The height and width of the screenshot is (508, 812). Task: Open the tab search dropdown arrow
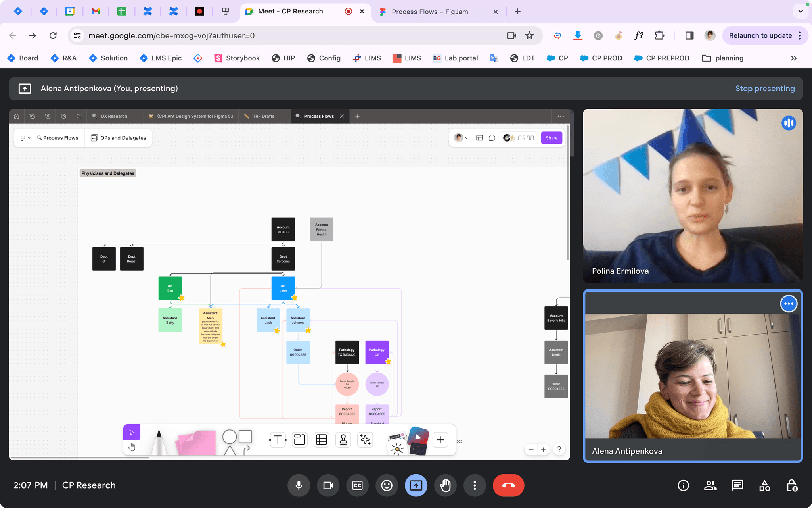pos(801,11)
